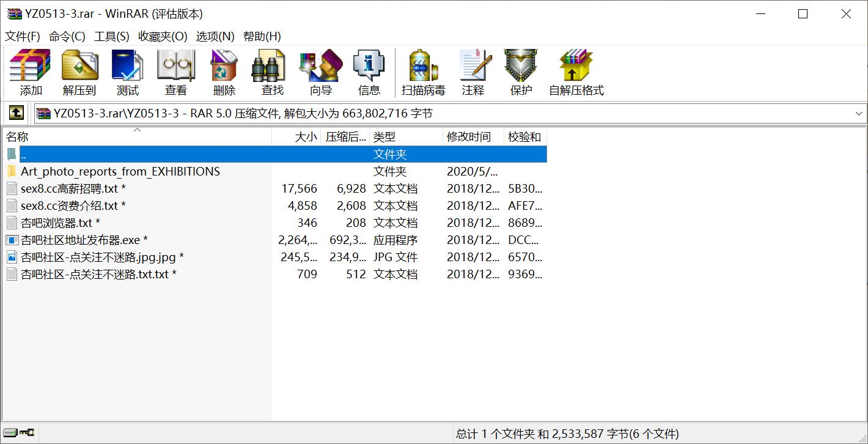The image size is (868, 444).
Task: Sort by the 修改时间 column header
Action: (x=473, y=136)
